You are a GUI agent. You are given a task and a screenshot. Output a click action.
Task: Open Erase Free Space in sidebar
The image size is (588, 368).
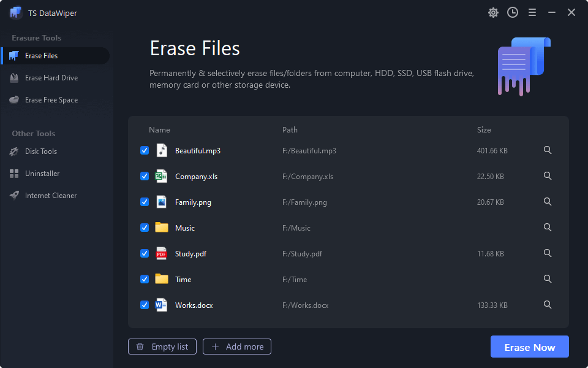click(x=51, y=100)
